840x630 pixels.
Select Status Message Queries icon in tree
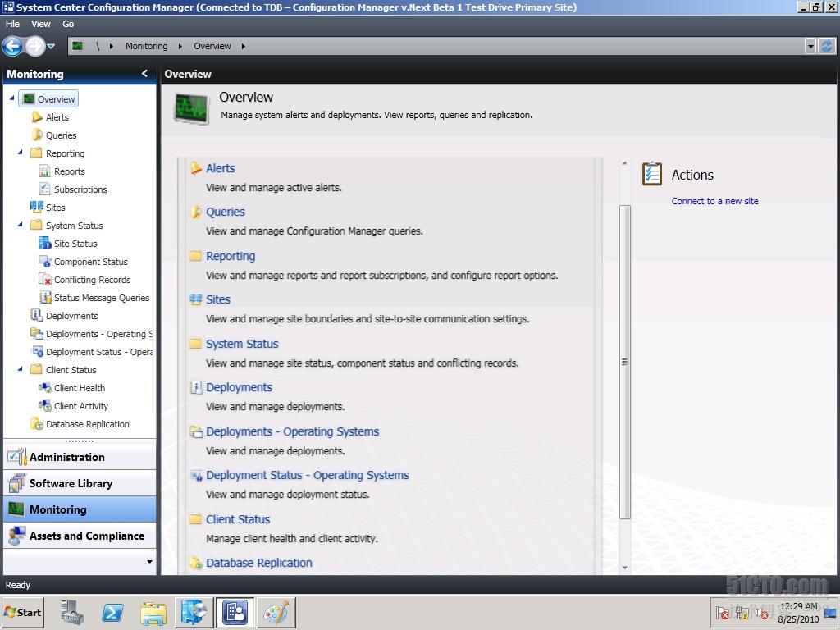point(45,297)
